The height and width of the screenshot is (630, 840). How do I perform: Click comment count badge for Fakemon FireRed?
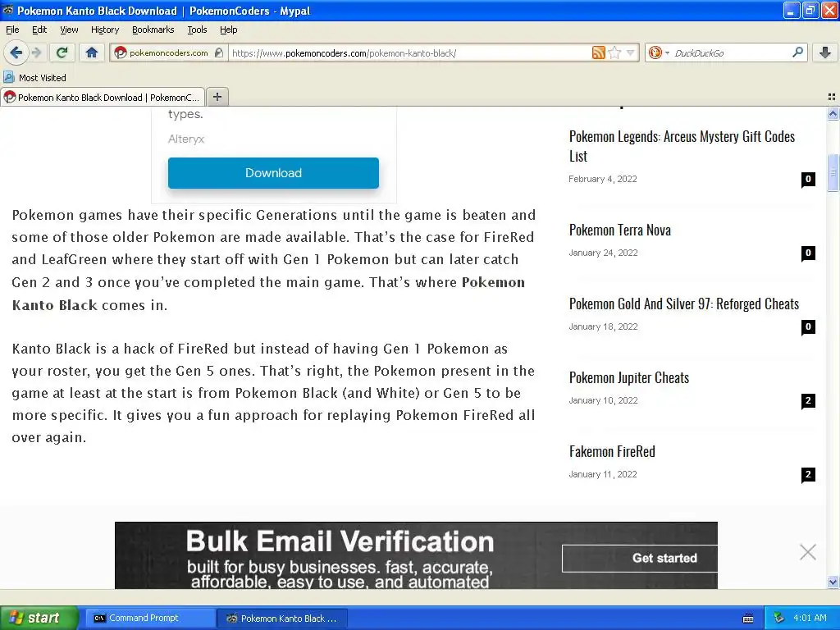[808, 475]
